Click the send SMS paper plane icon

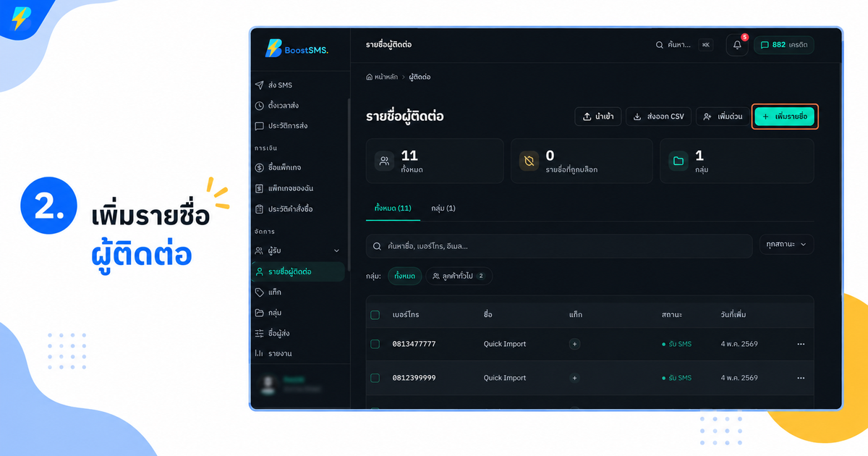point(260,85)
